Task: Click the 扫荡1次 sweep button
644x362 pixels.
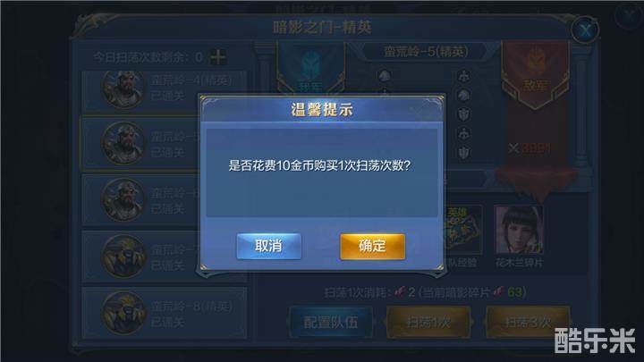Action: (x=428, y=322)
